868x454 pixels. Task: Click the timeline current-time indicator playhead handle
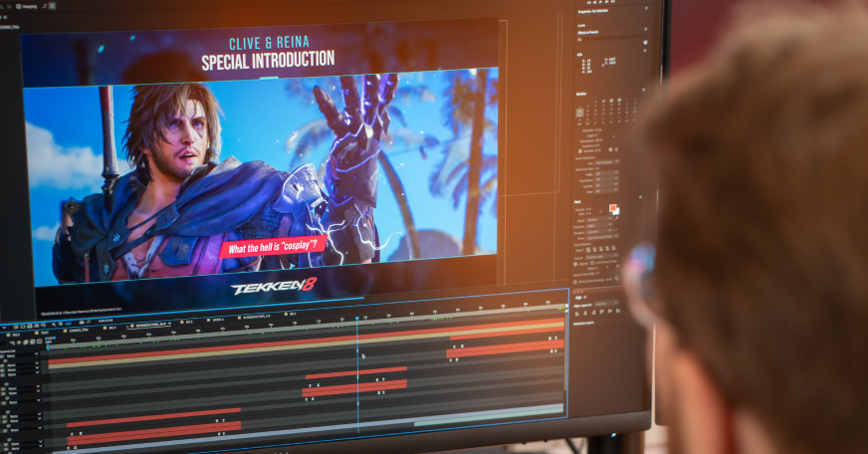tap(357, 319)
